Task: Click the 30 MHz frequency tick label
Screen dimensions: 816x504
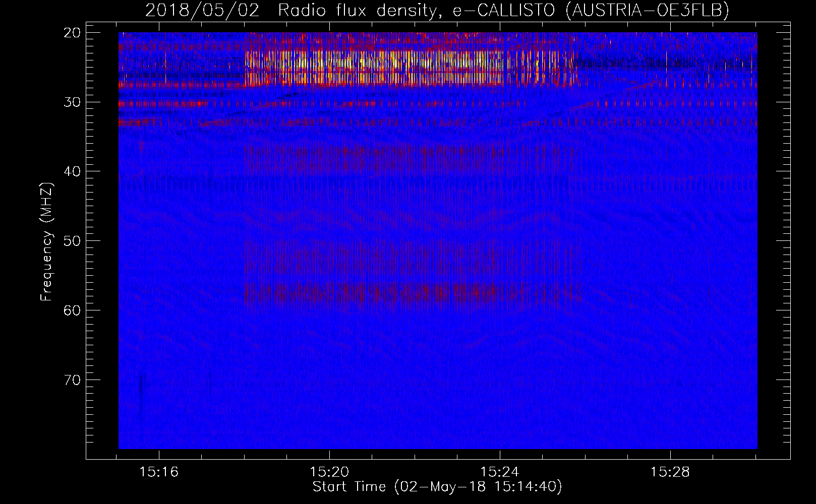Action: [x=72, y=102]
